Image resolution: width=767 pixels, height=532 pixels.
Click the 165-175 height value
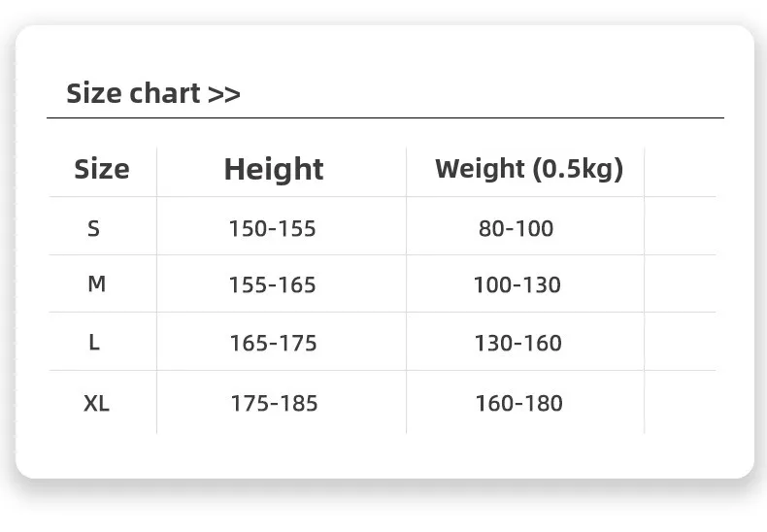[x=273, y=344]
